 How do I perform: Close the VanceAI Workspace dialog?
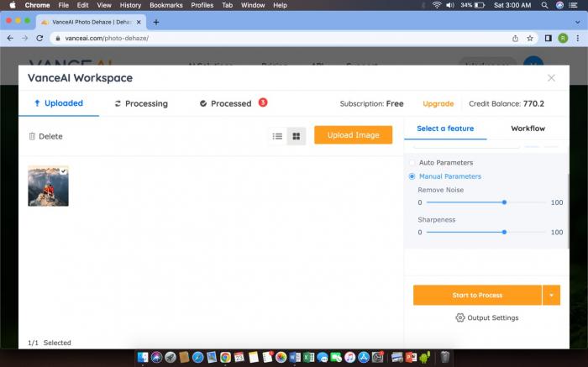(551, 78)
